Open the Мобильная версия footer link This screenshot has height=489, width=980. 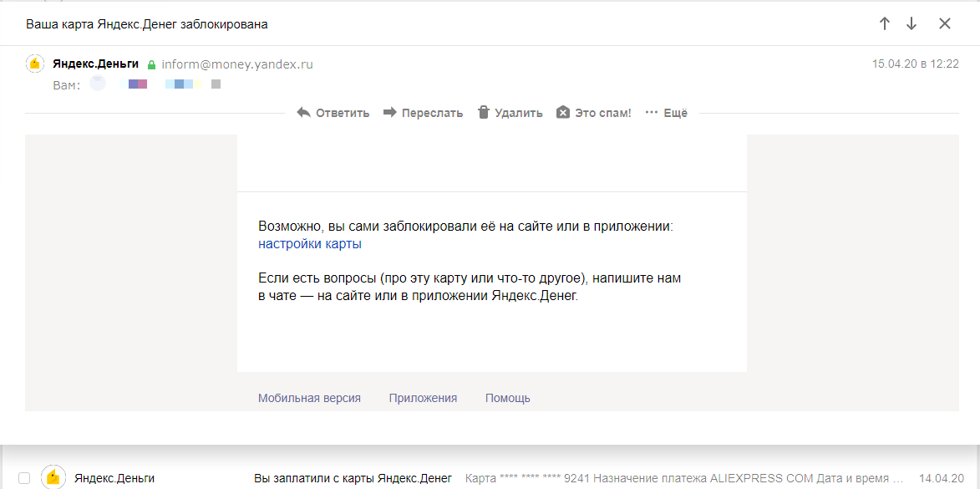pyautogui.click(x=309, y=398)
